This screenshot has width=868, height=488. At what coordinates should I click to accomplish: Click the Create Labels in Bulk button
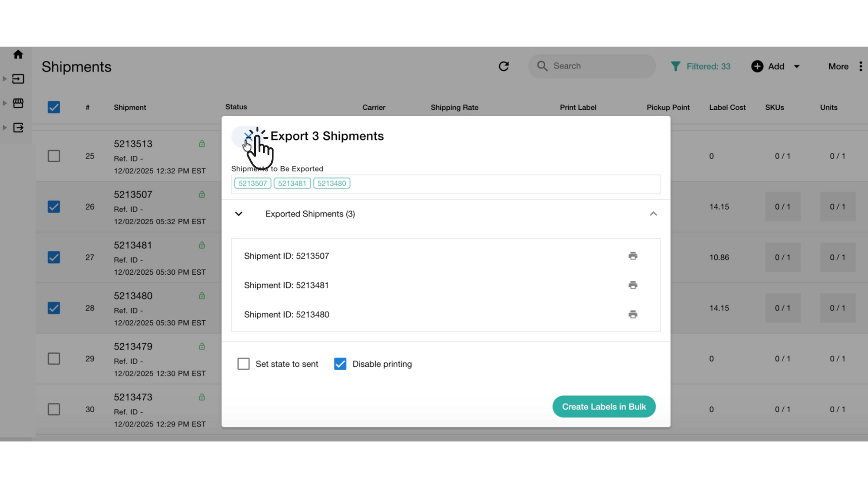click(604, 406)
